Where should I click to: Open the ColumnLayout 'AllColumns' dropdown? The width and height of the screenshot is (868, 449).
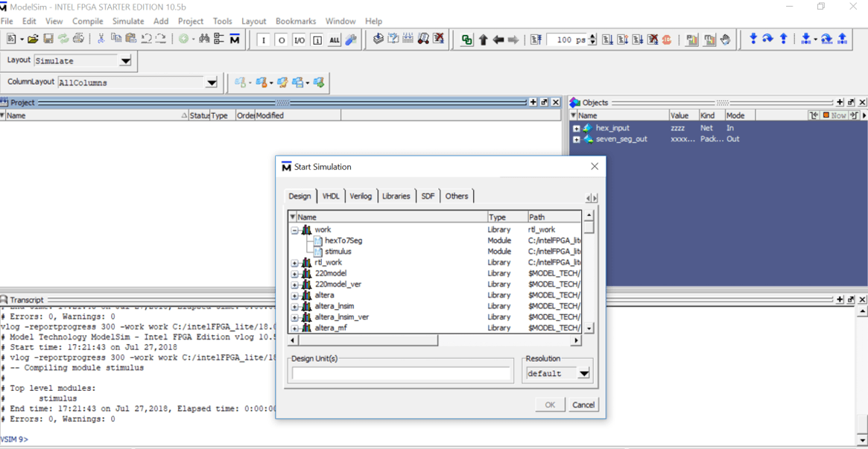pyautogui.click(x=211, y=83)
